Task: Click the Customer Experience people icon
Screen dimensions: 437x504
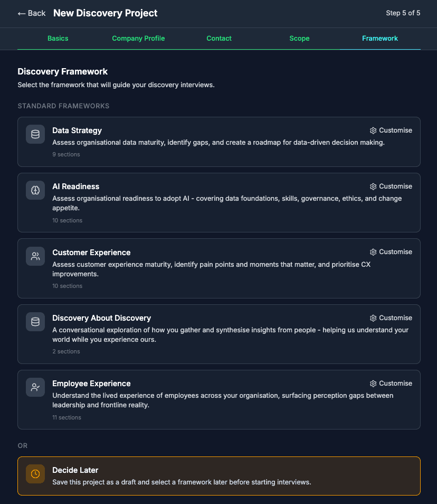Action: pyautogui.click(x=35, y=256)
